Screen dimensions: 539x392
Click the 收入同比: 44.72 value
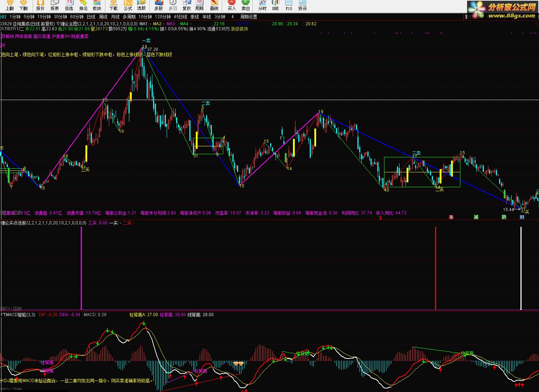tap(391, 213)
